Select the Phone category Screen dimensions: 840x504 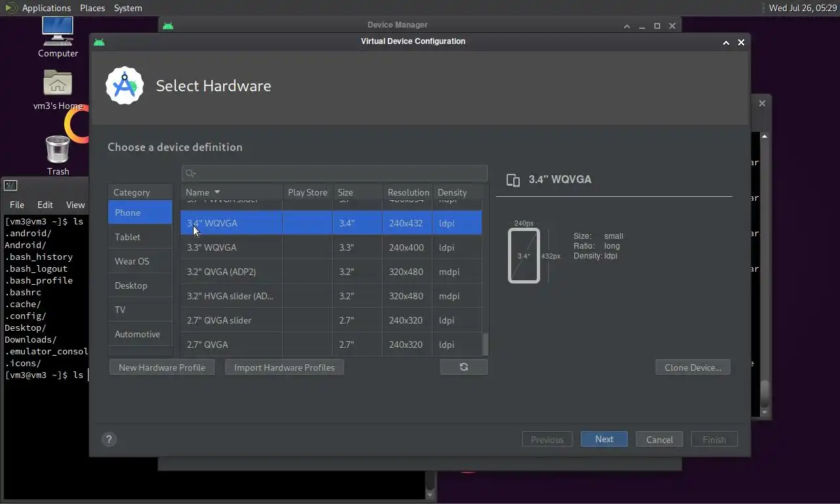pos(140,213)
